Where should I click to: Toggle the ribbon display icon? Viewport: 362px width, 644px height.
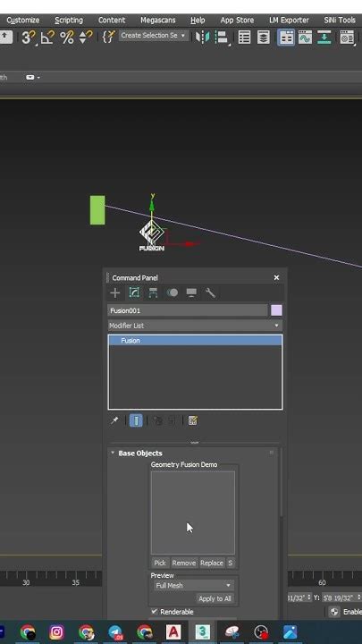pyautogui.click(x=286, y=38)
